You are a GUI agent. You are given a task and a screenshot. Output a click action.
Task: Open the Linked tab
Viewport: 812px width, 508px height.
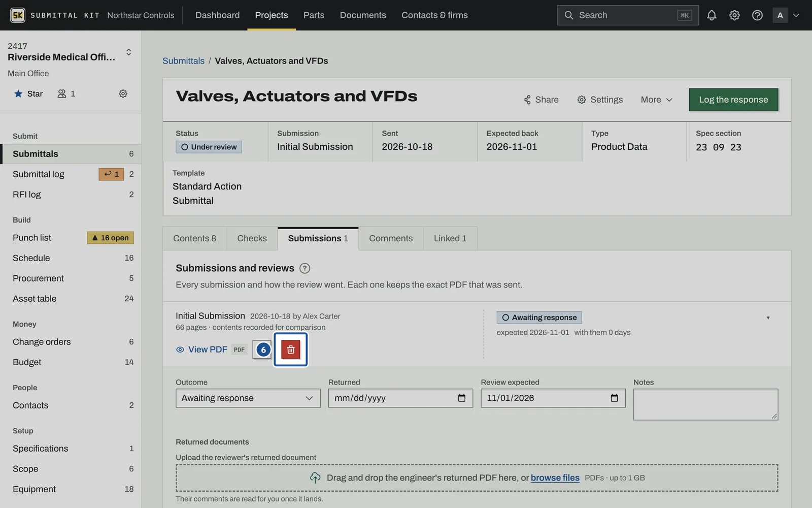click(450, 238)
